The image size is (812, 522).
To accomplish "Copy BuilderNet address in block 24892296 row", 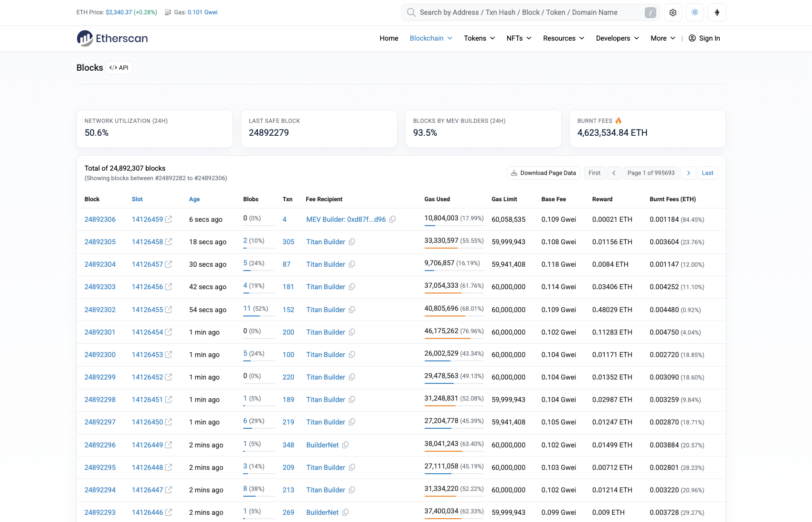I will [x=345, y=445].
